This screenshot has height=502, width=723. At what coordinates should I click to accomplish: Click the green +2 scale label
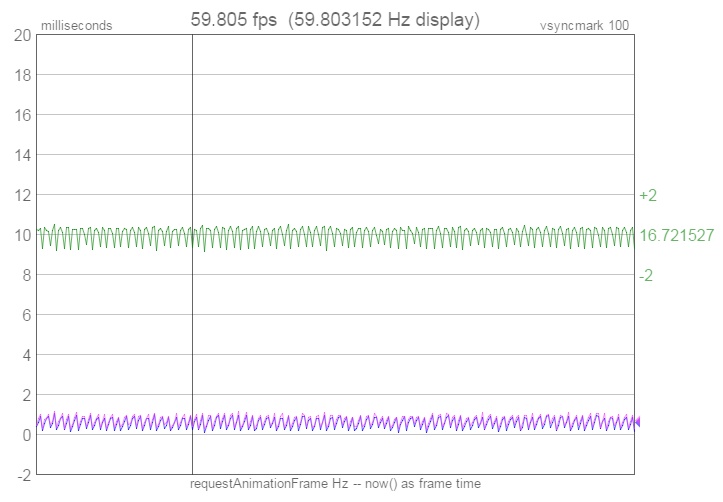[648, 195]
